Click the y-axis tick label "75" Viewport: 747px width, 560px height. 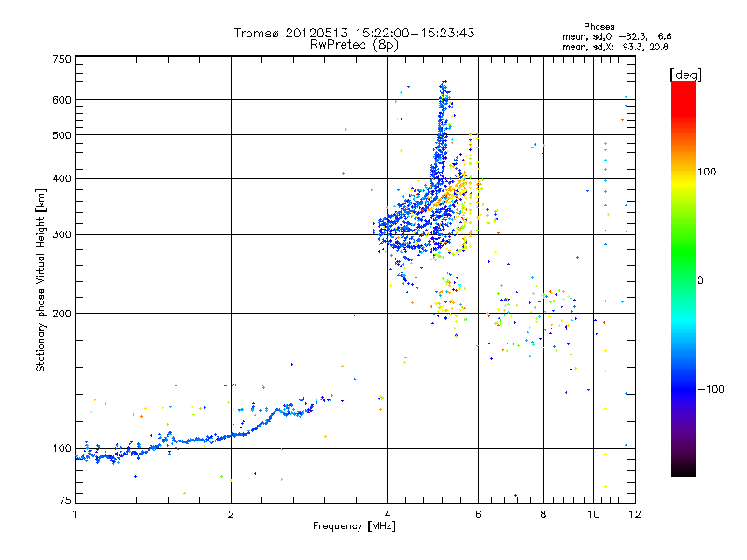[65, 500]
